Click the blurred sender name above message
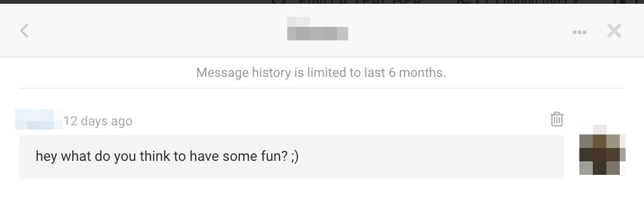Viewport: 644px width, 220px height. point(38,120)
